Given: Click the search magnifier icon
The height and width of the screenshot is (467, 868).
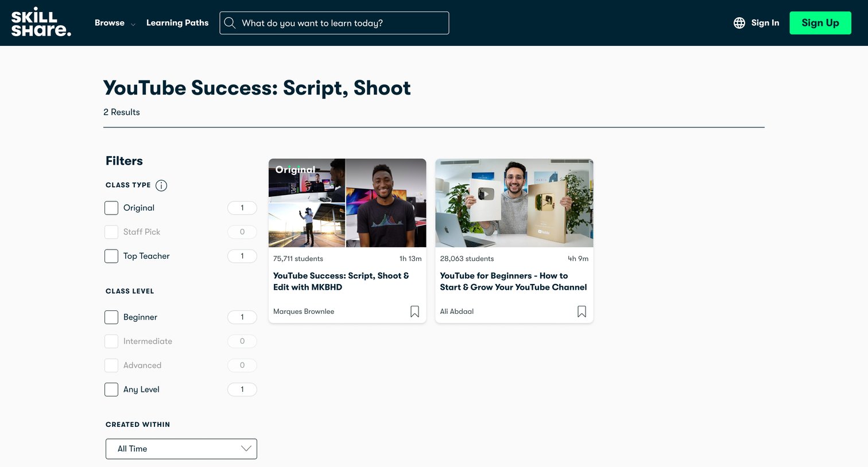Looking at the screenshot, I should [x=230, y=23].
